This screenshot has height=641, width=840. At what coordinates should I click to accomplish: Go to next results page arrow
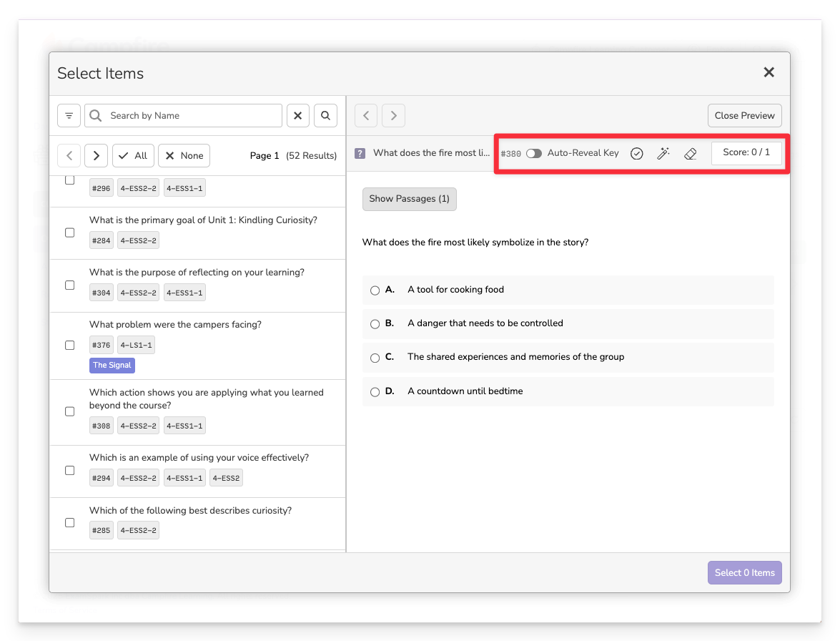click(x=96, y=155)
